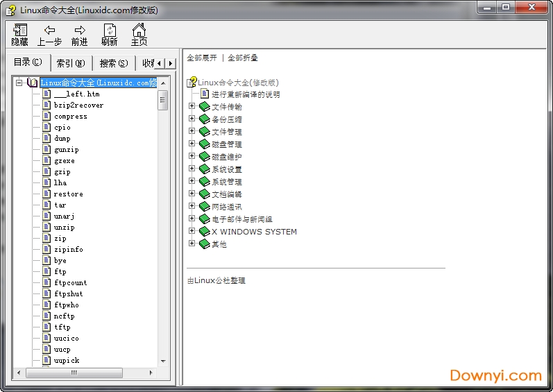Click the page icon next to gunzip
Viewport: 553px width, 392px height.
click(46, 149)
